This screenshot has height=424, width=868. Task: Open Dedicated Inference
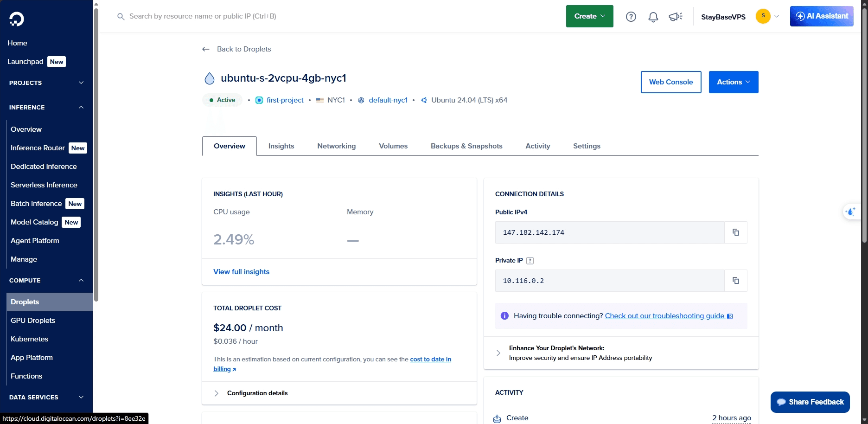[x=44, y=167]
